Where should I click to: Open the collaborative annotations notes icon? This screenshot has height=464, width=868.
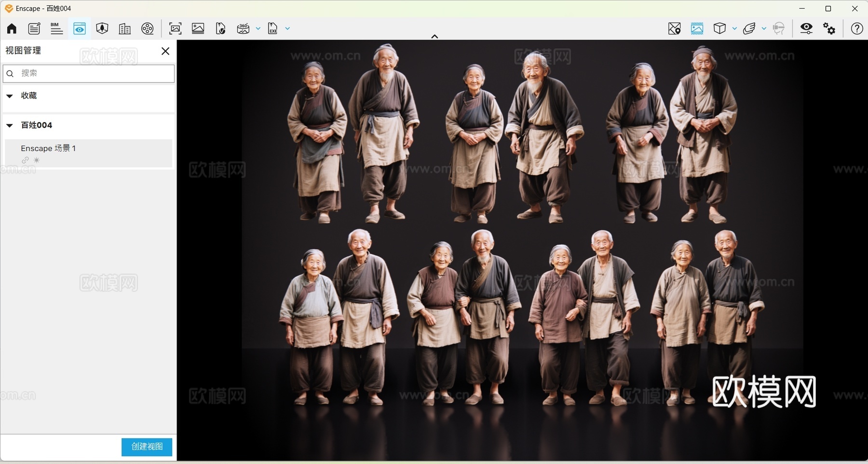pos(34,28)
